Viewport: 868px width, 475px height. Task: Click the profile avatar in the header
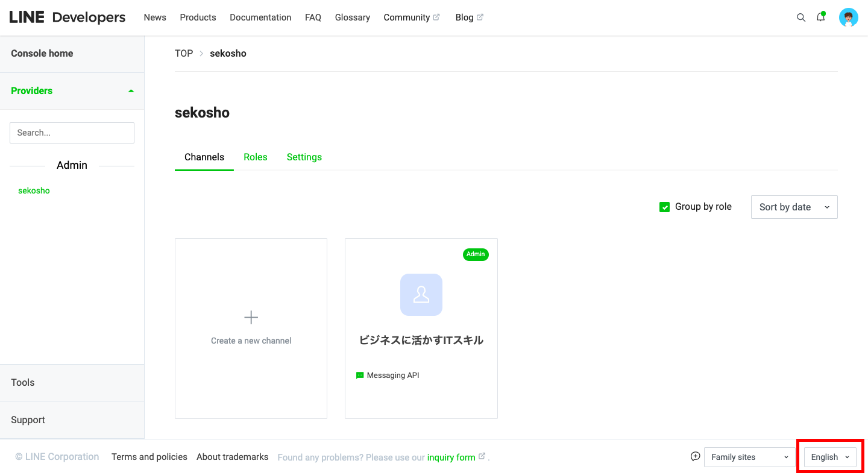coord(849,17)
